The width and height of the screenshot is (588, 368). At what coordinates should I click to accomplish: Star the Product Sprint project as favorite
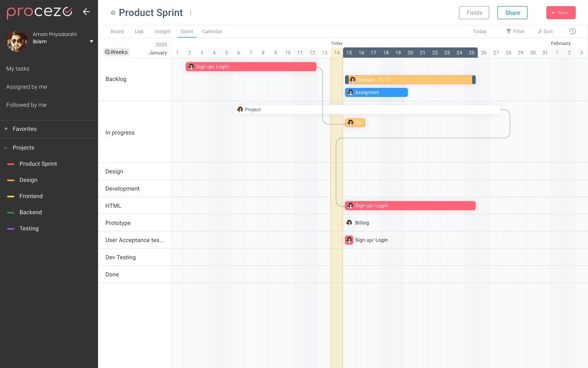(x=113, y=13)
